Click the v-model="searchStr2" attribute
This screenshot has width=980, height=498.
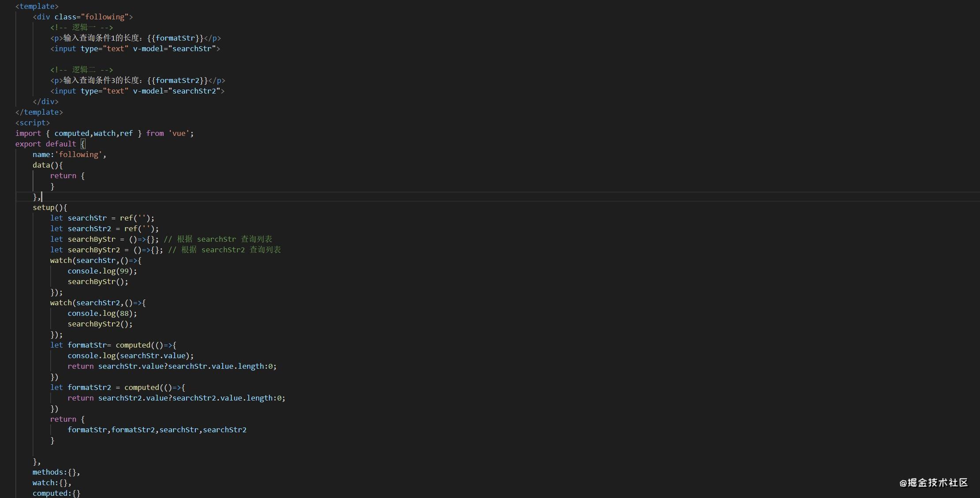[x=176, y=91]
